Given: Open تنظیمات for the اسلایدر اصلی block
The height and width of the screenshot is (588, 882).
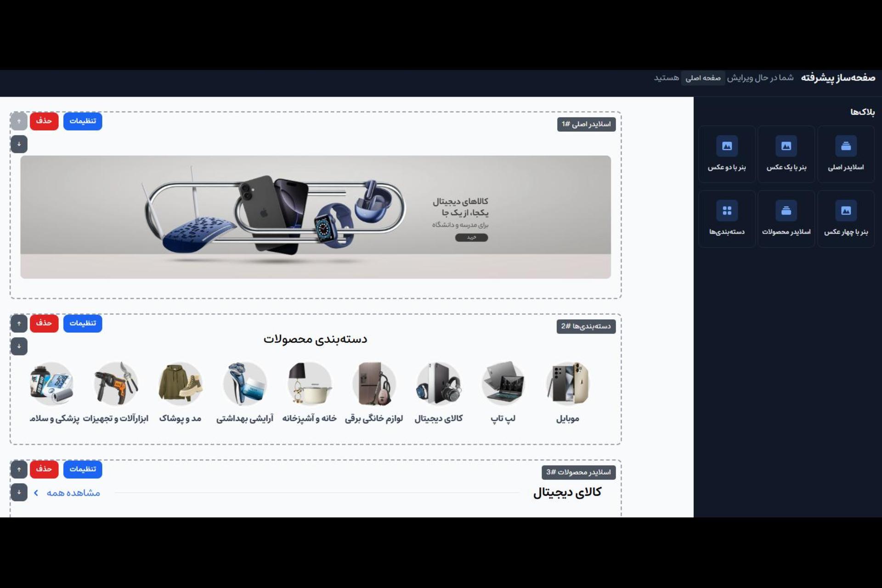Looking at the screenshot, I should (83, 121).
